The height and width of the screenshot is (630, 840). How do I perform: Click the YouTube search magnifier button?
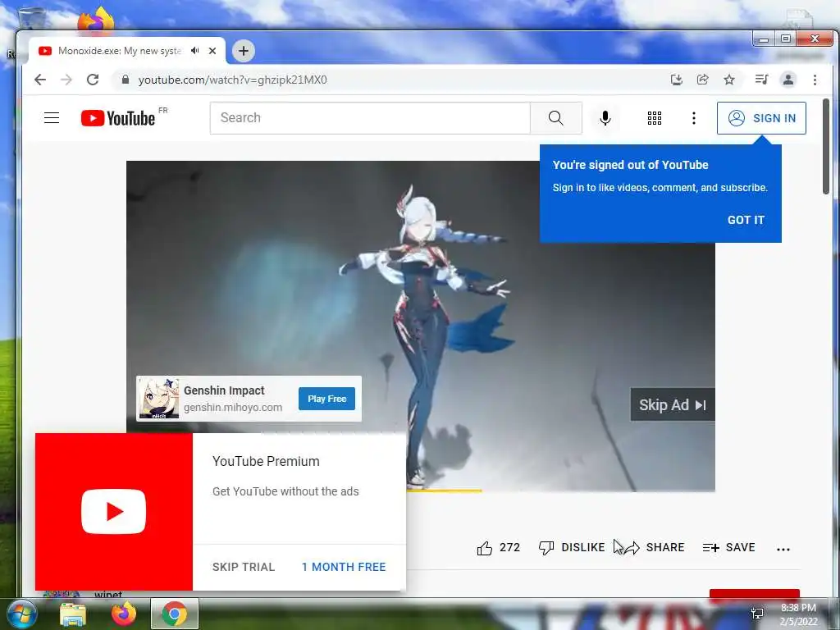coord(556,118)
